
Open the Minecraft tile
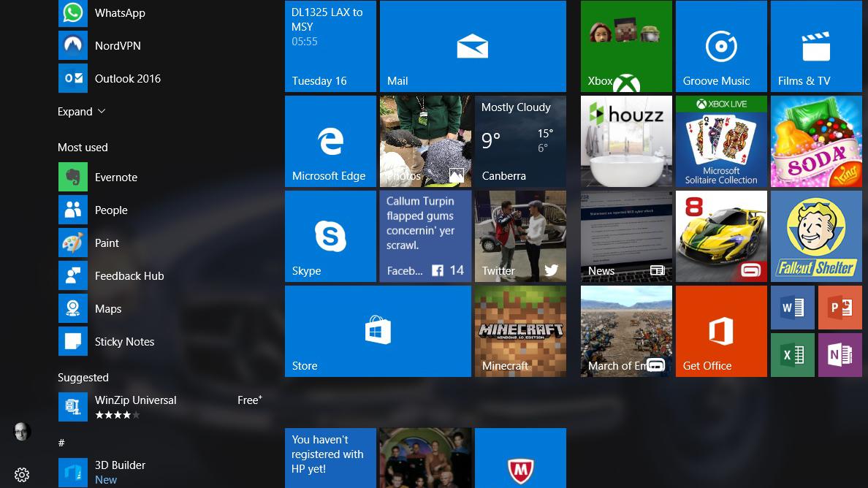[520, 331]
